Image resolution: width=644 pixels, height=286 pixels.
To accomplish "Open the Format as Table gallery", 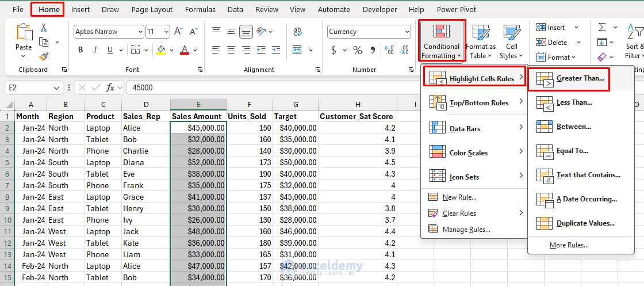I will coord(481,42).
